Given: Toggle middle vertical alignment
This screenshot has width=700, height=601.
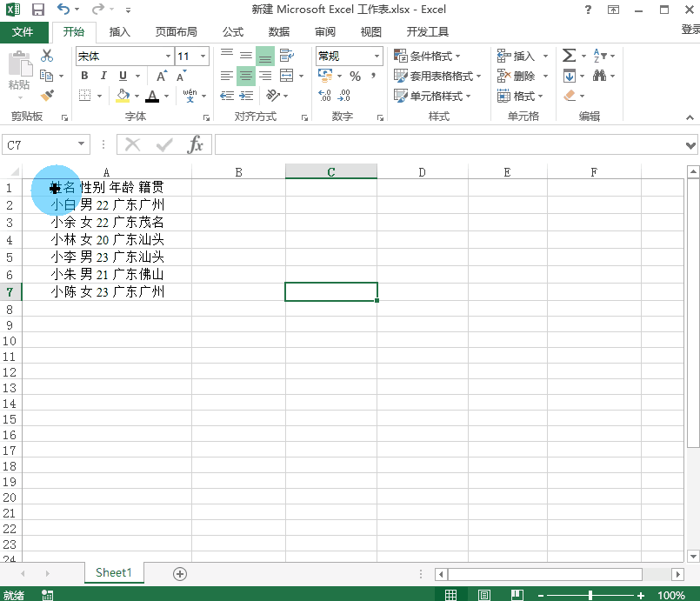Looking at the screenshot, I should pos(244,56).
